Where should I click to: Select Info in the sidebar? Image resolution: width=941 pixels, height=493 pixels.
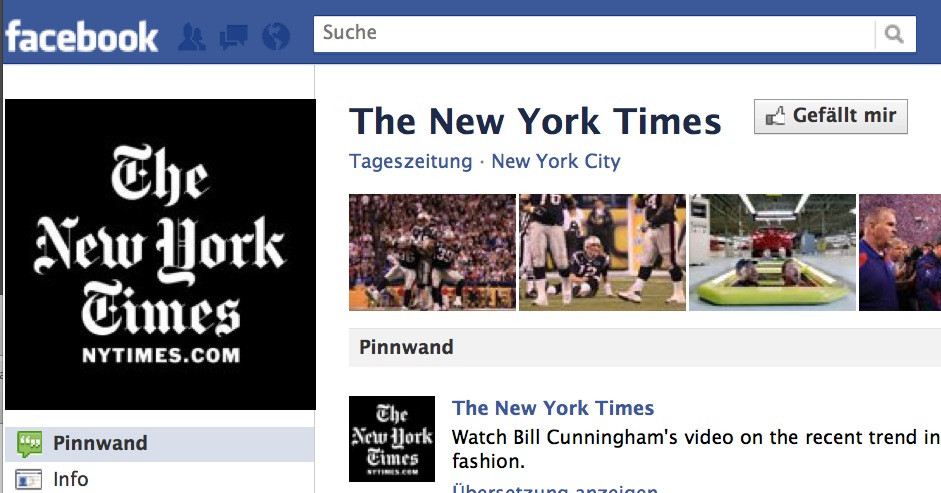coord(160,479)
